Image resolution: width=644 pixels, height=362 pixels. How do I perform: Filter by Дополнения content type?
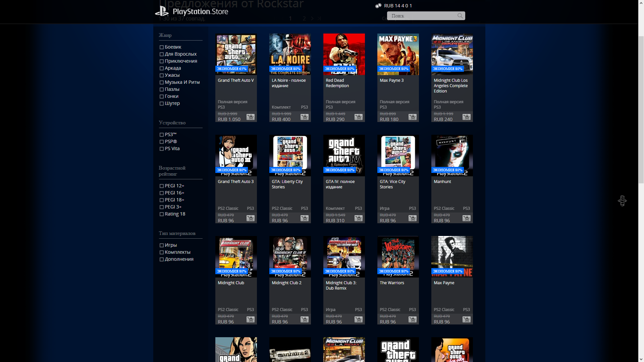point(162,259)
